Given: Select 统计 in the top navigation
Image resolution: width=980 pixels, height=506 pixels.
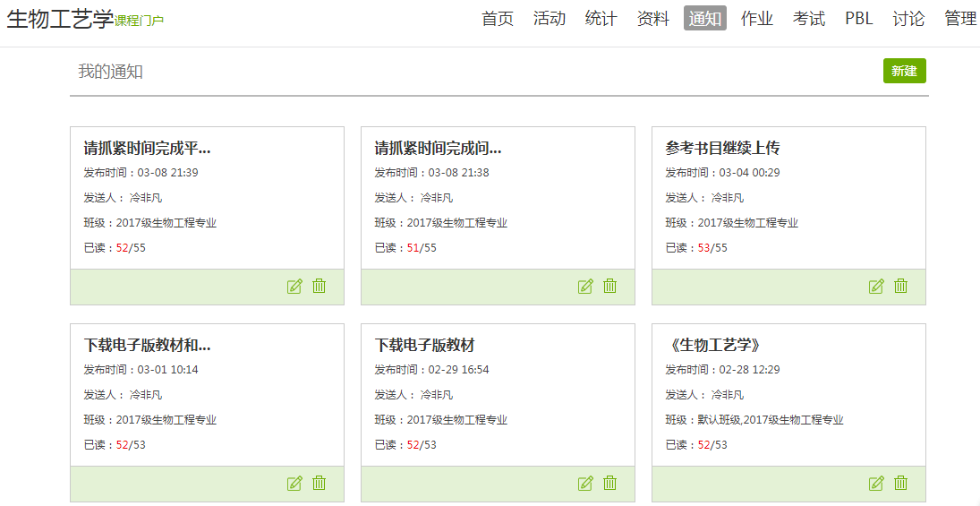Looking at the screenshot, I should 601,19.
